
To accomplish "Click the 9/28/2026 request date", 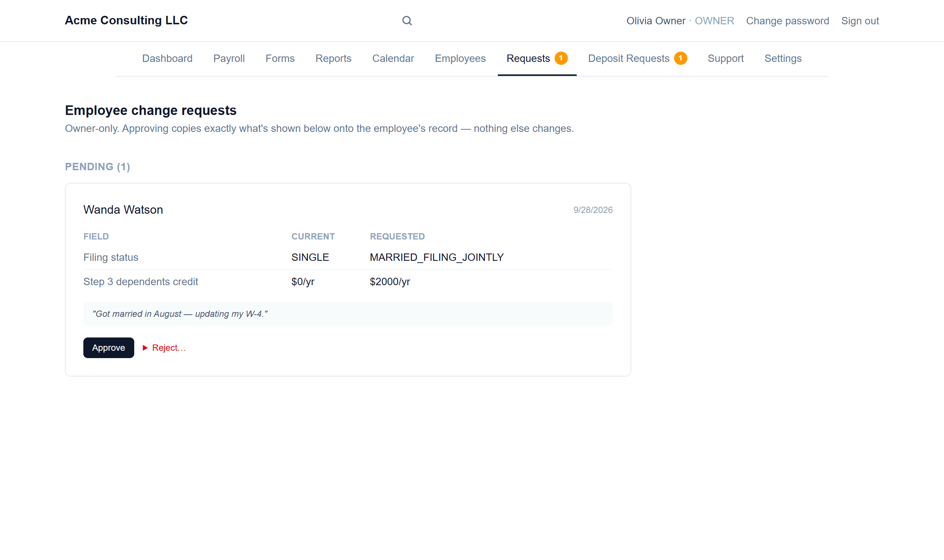I will pos(593,210).
